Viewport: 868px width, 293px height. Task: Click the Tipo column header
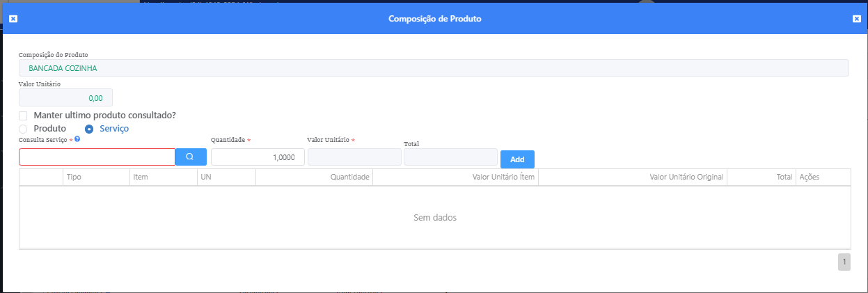pos(74,177)
